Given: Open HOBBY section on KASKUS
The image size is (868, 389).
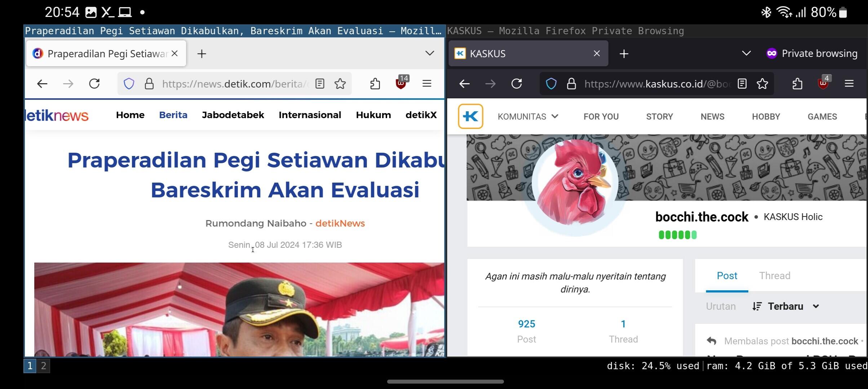Looking at the screenshot, I should coord(766,117).
